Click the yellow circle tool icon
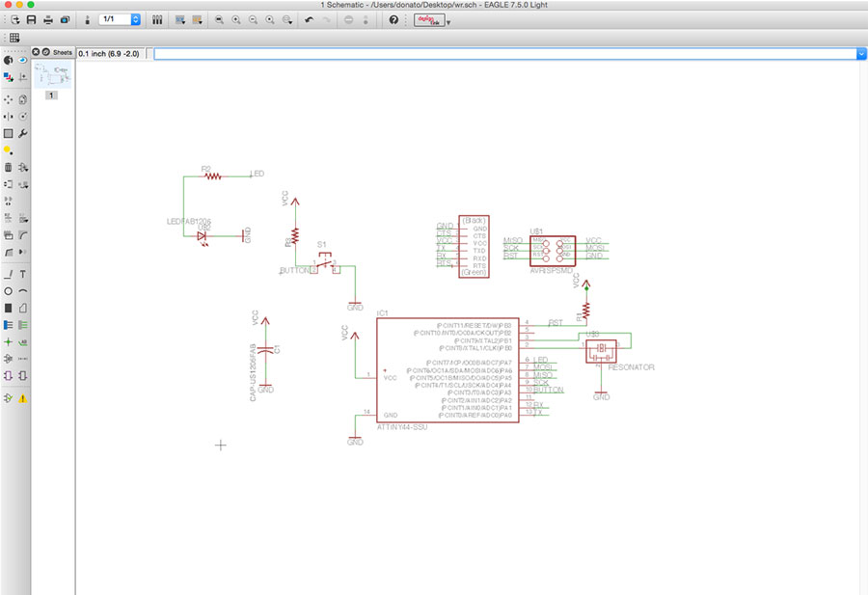Screen dimensions: 868x595 tap(8, 150)
